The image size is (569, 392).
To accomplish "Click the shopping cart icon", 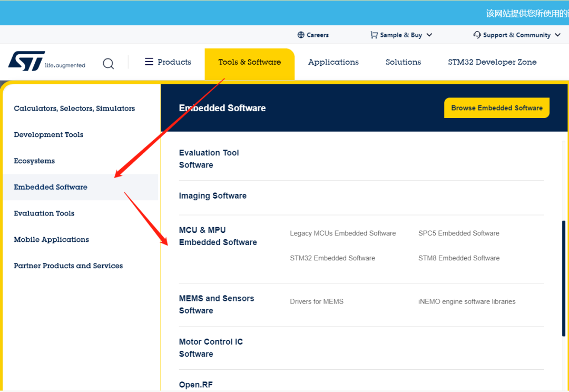I will pos(374,35).
